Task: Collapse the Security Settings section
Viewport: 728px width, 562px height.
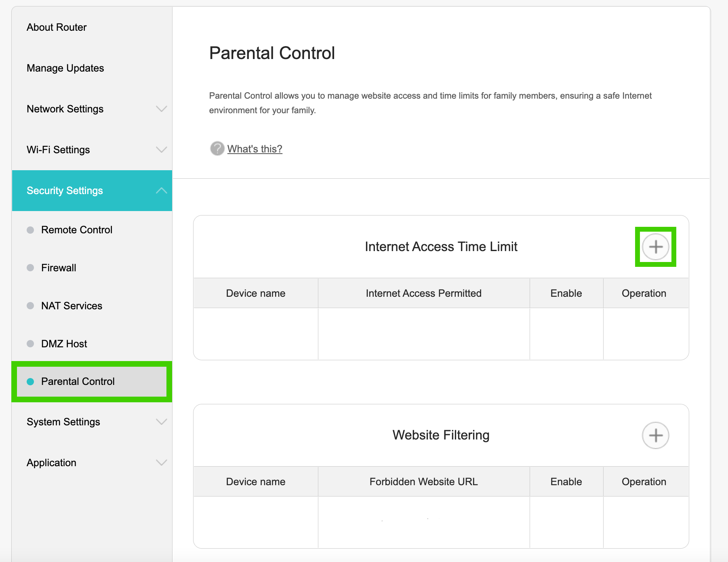Action: [x=161, y=190]
